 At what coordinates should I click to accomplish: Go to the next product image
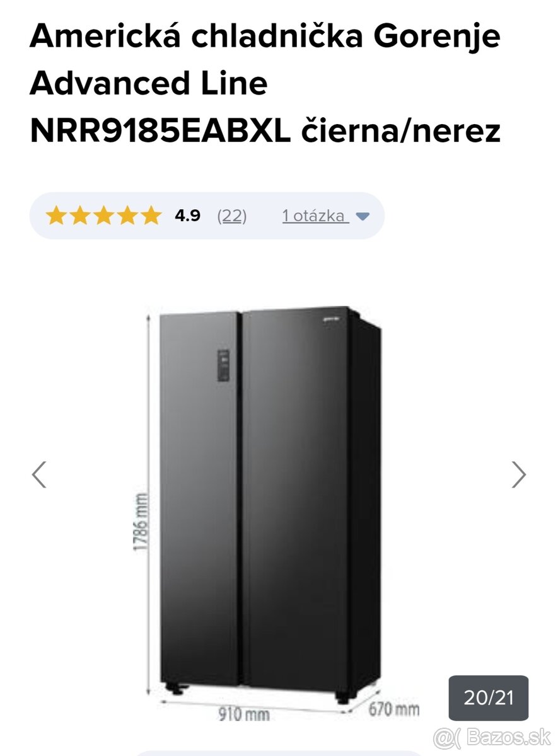pyautogui.click(x=518, y=474)
